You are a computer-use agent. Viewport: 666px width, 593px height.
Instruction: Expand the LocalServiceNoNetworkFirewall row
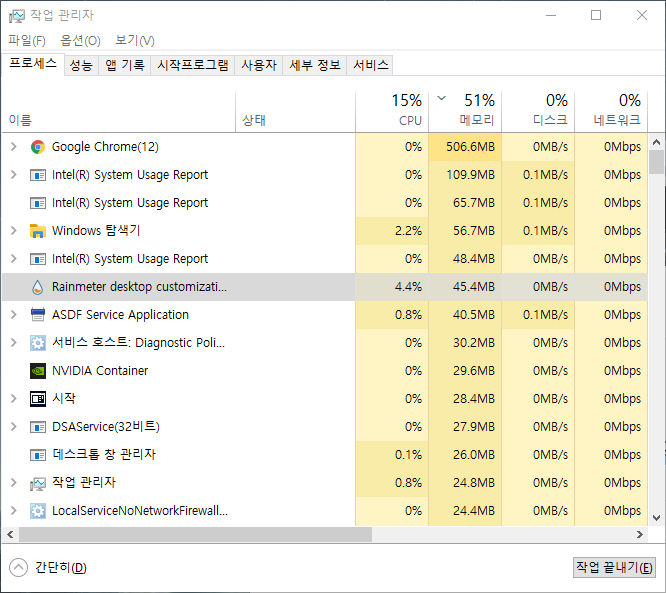point(14,511)
